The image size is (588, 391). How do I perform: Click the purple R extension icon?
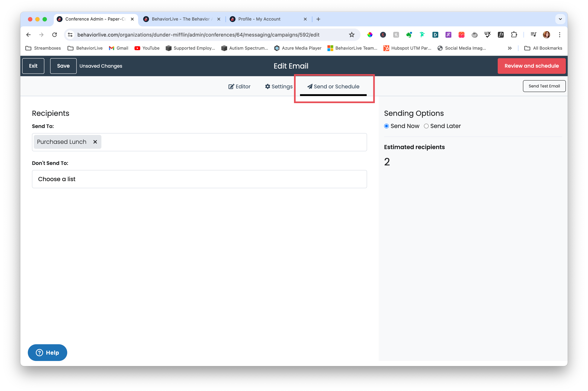click(x=448, y=35)
